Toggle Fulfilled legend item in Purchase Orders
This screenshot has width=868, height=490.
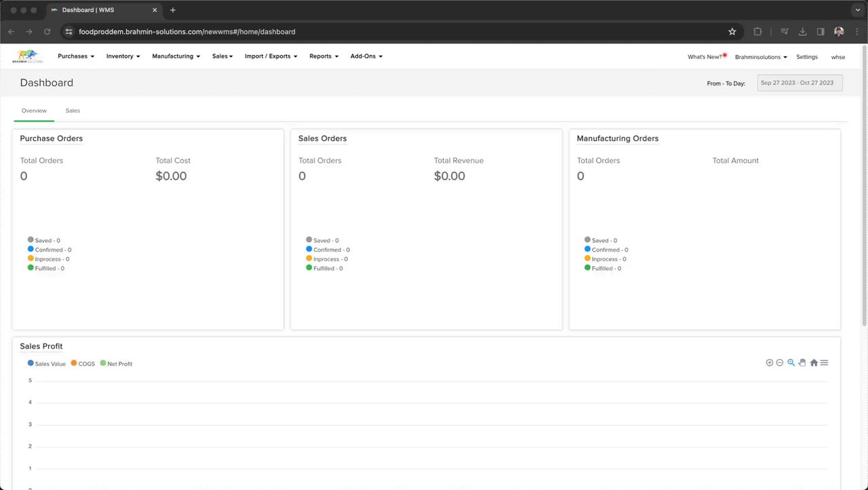coord(46,268)
